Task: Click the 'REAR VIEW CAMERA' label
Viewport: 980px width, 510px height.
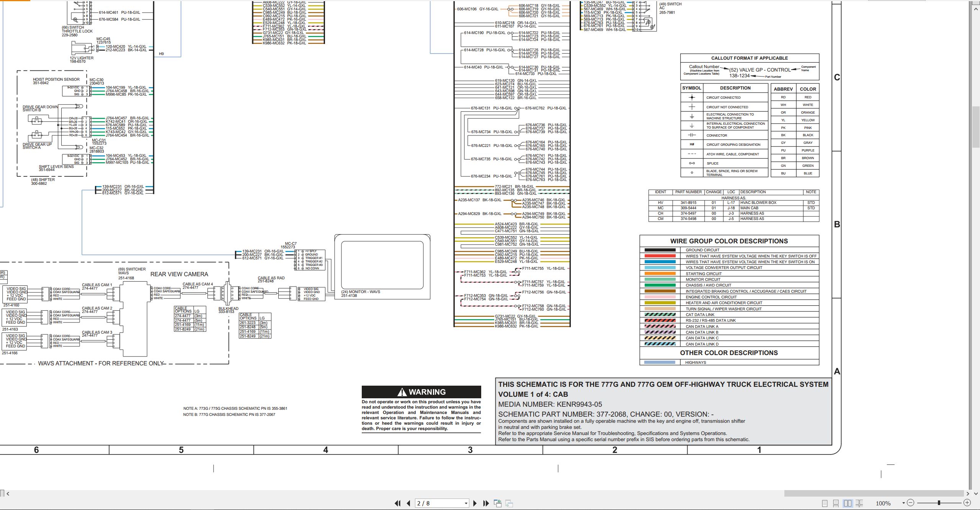Action: pyautogui.click(x=179, y=274)
